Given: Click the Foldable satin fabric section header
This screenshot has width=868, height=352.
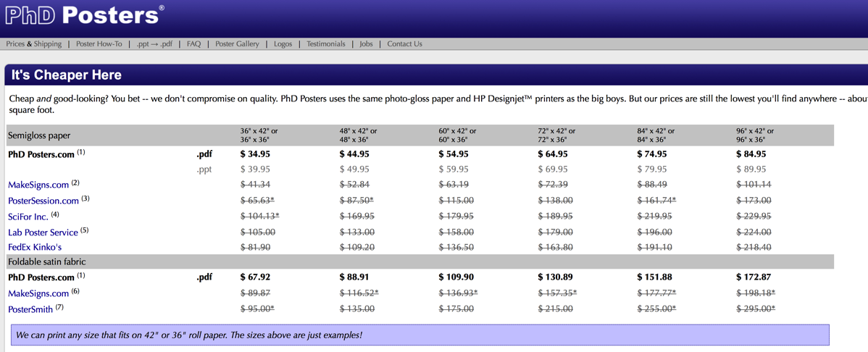Looking at the screenshot, I should tap(47, 261).
